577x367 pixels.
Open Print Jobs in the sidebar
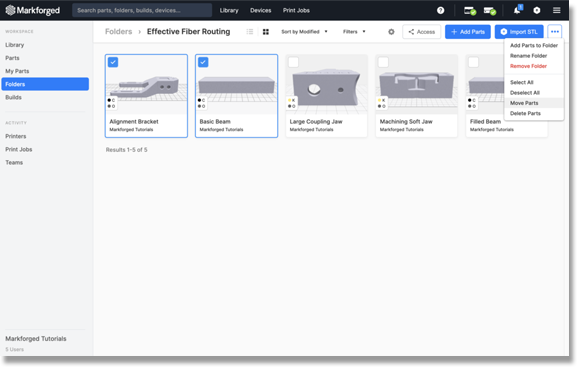tap(18, 149)
